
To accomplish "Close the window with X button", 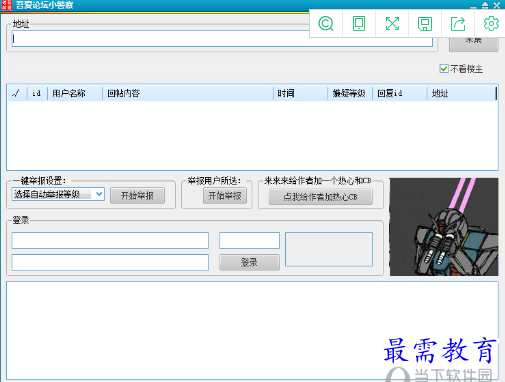I will [x=497, y=5].
